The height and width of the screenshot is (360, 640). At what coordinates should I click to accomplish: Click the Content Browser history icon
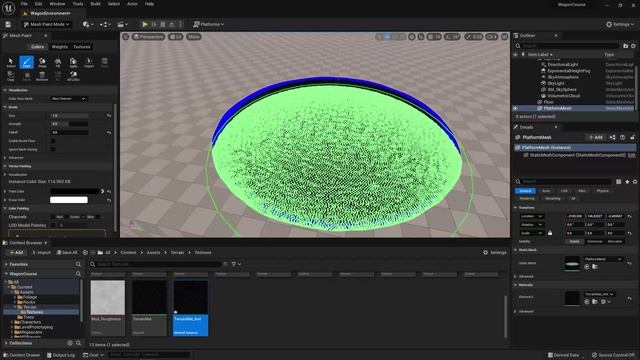tap(85, 253)
